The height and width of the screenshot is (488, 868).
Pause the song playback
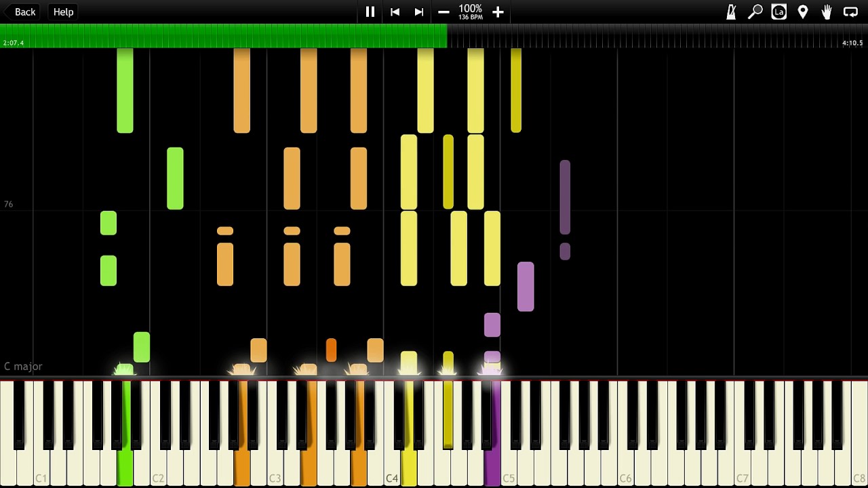(370, 12)
